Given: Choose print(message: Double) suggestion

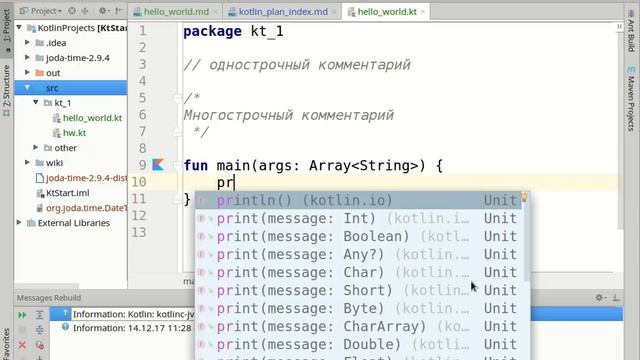Looking at the screenshot, I should [x=358, y=344].
